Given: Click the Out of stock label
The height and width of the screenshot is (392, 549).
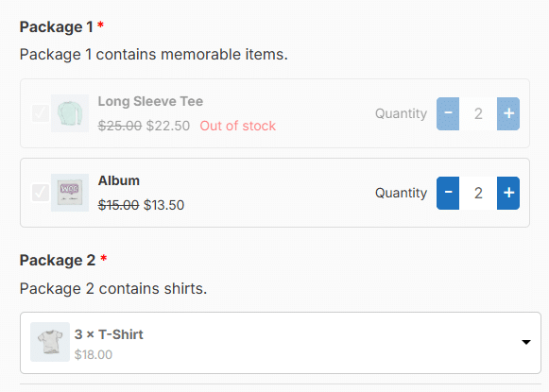Looking at the screenshot, I should pos(238,126).
